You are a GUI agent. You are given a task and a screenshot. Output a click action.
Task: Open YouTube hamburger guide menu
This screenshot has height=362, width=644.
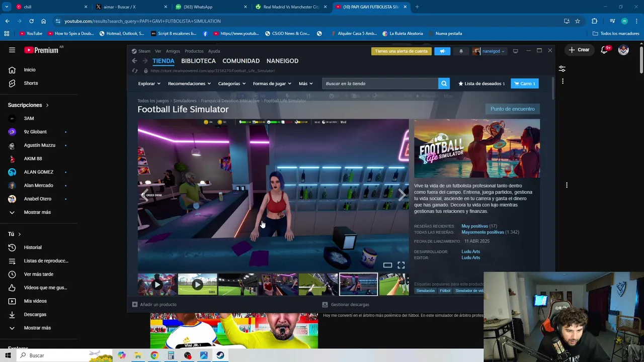(x=12, y=50)
